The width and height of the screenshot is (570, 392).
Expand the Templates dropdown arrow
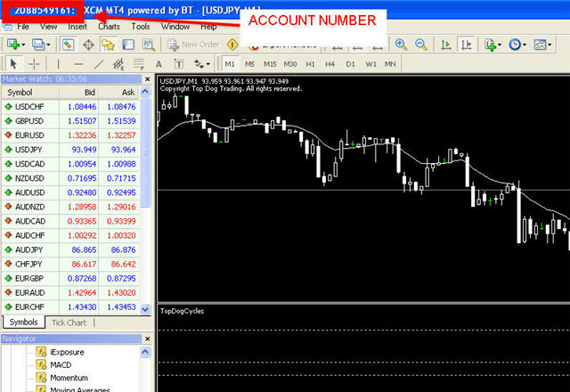pos(550,45)
